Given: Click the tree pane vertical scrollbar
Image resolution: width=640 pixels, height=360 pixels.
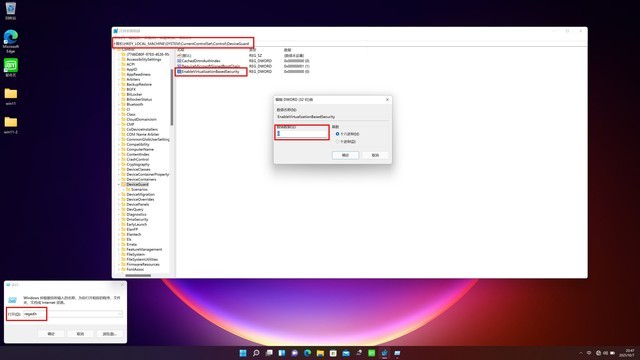Looking at the screenshot, I should (172, 97).
